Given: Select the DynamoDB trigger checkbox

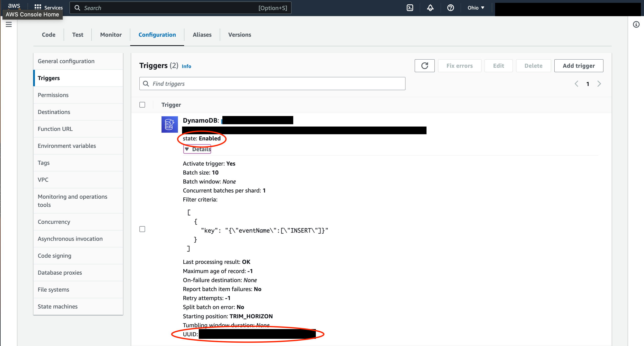Looking at the screenshot, I should pos(142,229).
